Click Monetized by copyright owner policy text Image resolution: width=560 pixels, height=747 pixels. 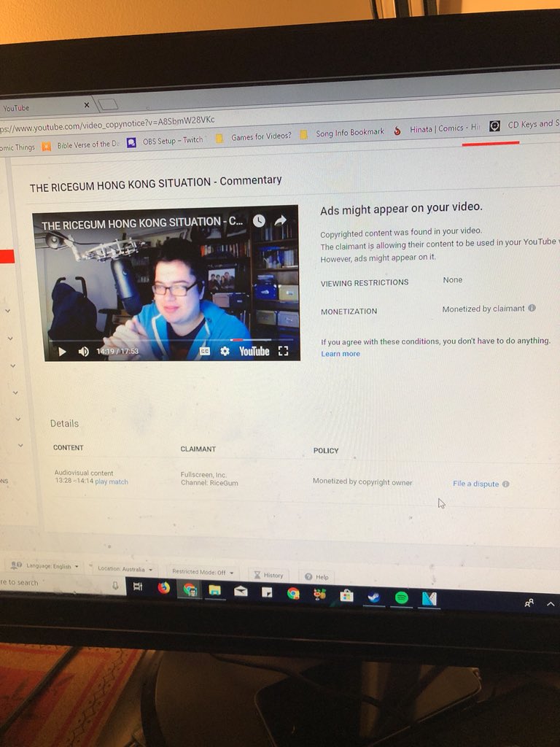tap(362, 481)
